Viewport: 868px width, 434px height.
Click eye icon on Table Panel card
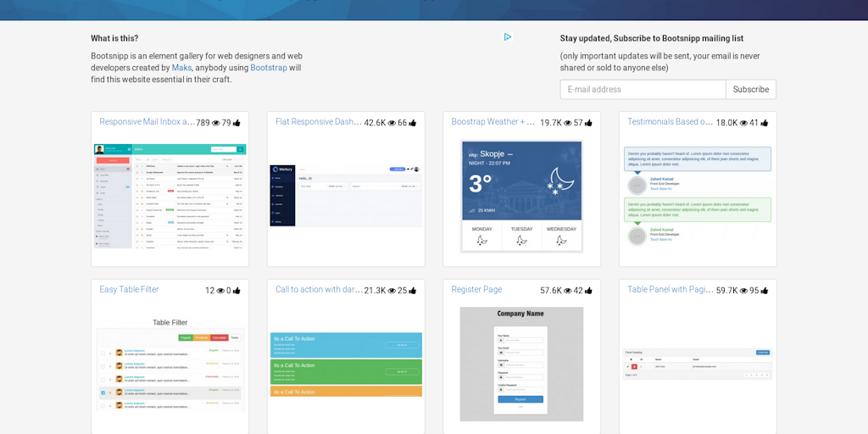coord(744,291)
